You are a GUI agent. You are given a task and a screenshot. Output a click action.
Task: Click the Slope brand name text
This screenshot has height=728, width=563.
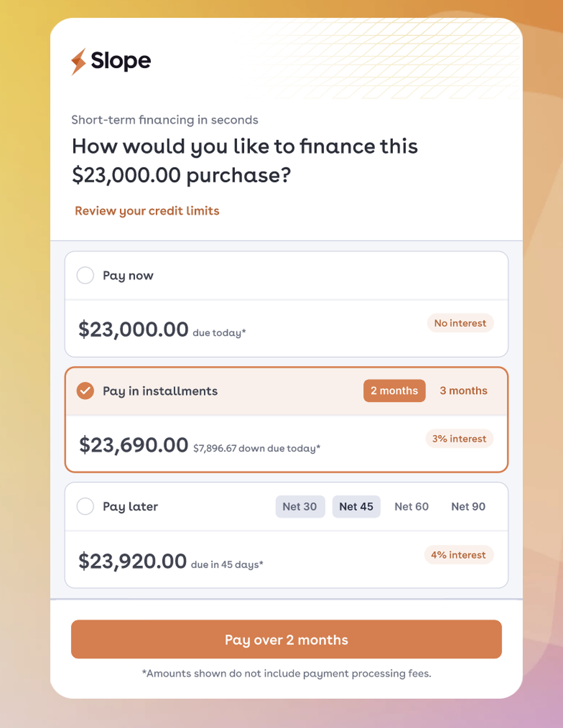(x=120, y=61)
